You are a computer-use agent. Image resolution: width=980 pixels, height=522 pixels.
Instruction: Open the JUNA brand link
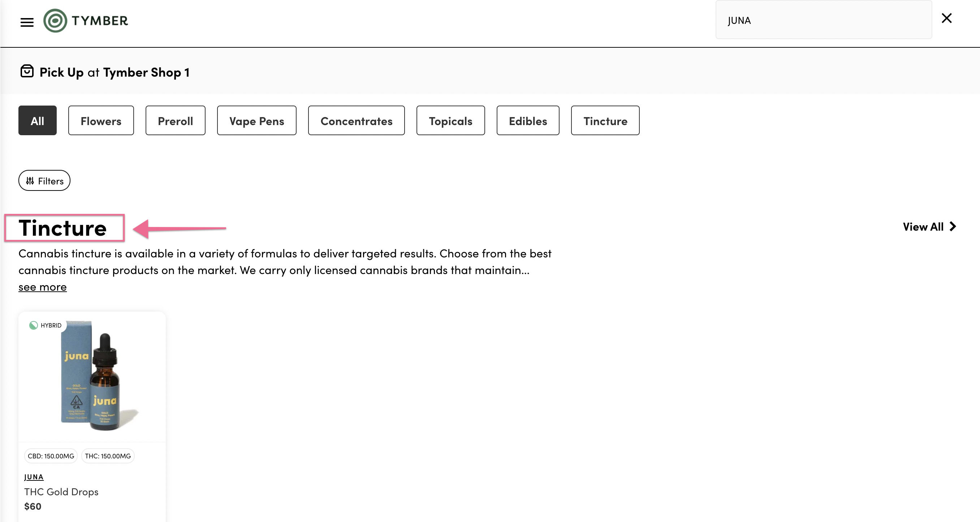click(x=34, y=477)
